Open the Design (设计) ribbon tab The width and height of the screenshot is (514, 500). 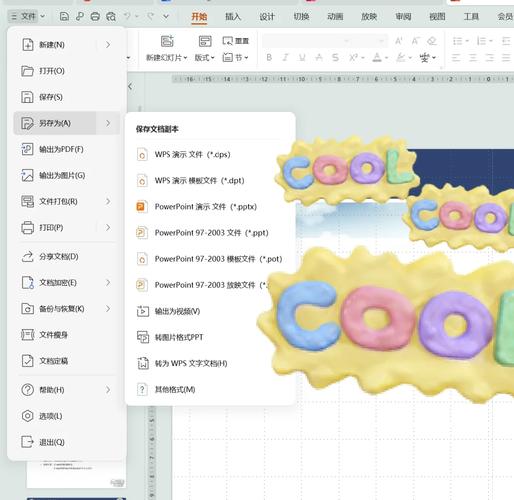click(x=267, y=16)
